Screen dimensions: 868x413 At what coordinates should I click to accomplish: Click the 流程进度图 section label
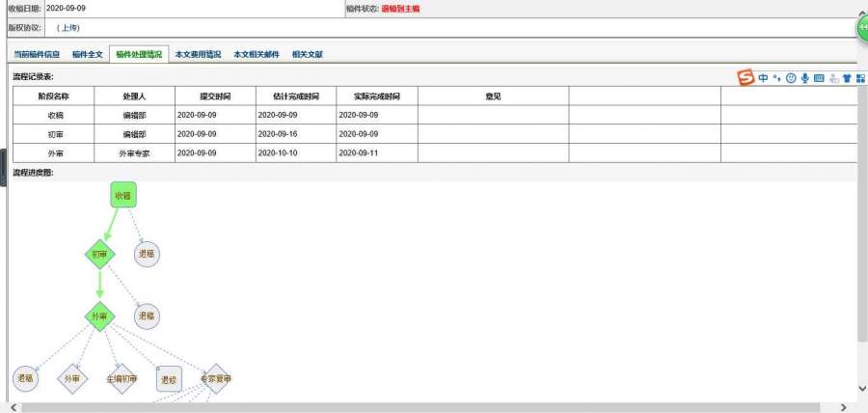click(x=34, y=173)
